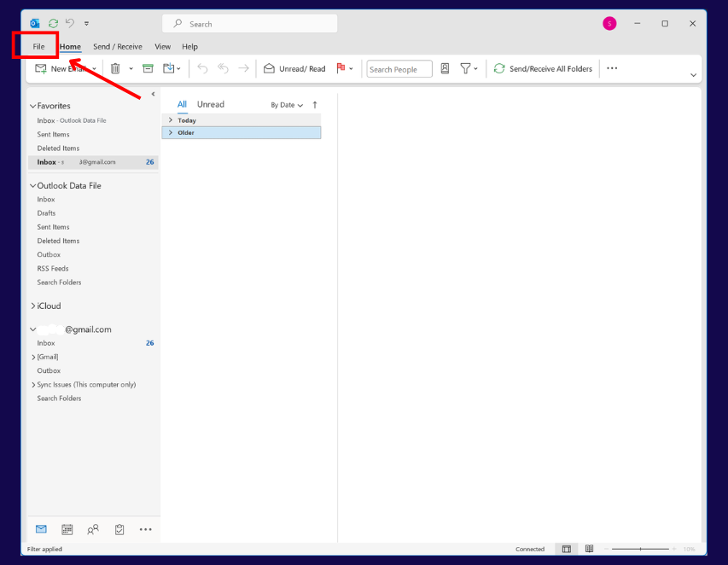The height and width of the screenshot is (565, 728).
Task: Open the account avatar profile
Action: pyautogui.click(x=609, y=23)
